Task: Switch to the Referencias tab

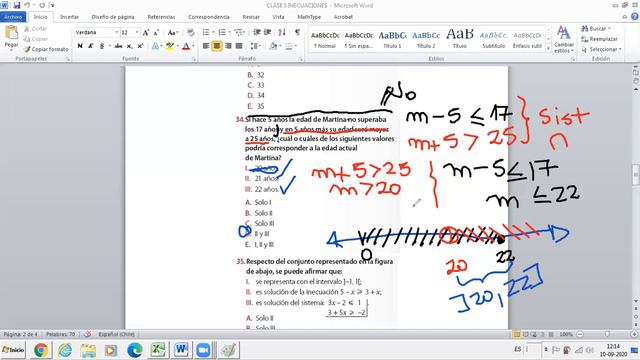Action: [161, 17]
